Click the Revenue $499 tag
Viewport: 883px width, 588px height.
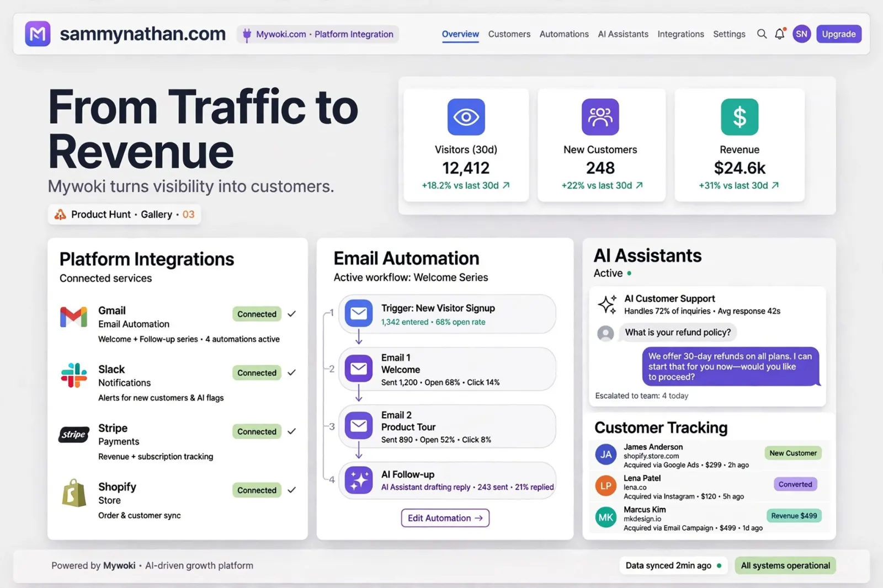(x=794, y=516)
